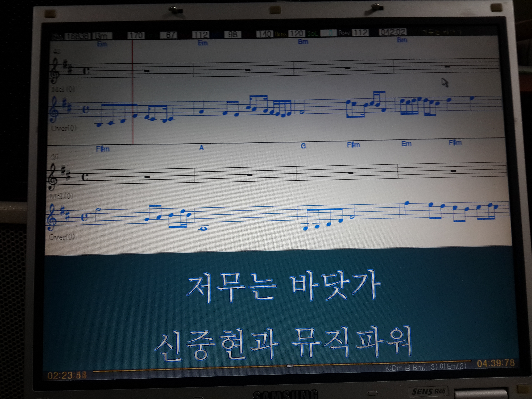The image size is (532, 399).
Task: Click the SoL value field
Action: pos(329,33)
